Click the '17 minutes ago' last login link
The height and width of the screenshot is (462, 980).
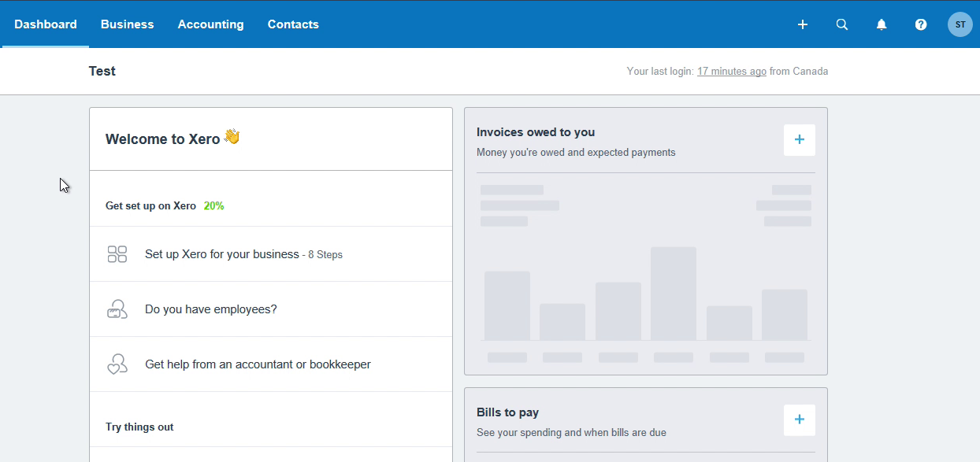tap(732, 72)
